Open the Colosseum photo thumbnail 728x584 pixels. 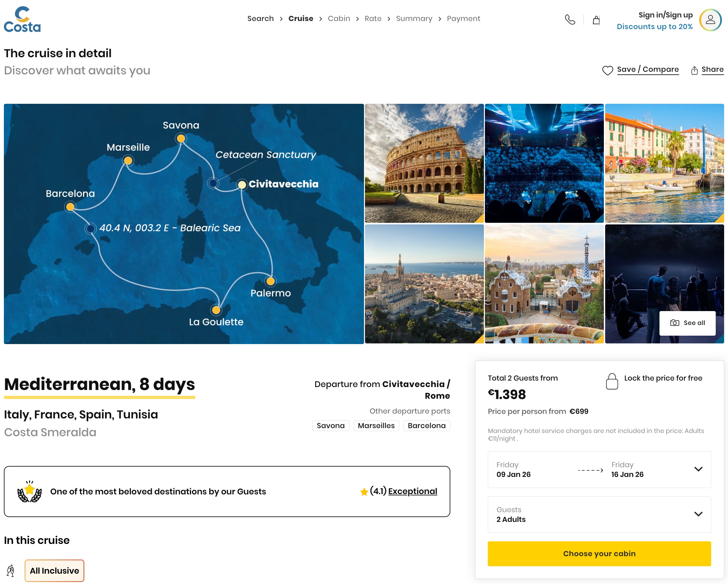424,163
